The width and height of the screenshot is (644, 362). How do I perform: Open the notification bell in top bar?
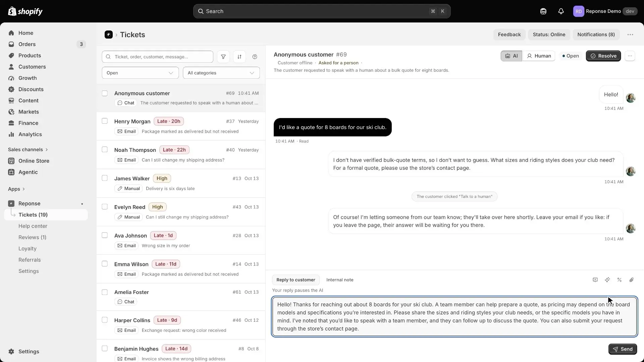pyautogui.click(x=561, y=11)
